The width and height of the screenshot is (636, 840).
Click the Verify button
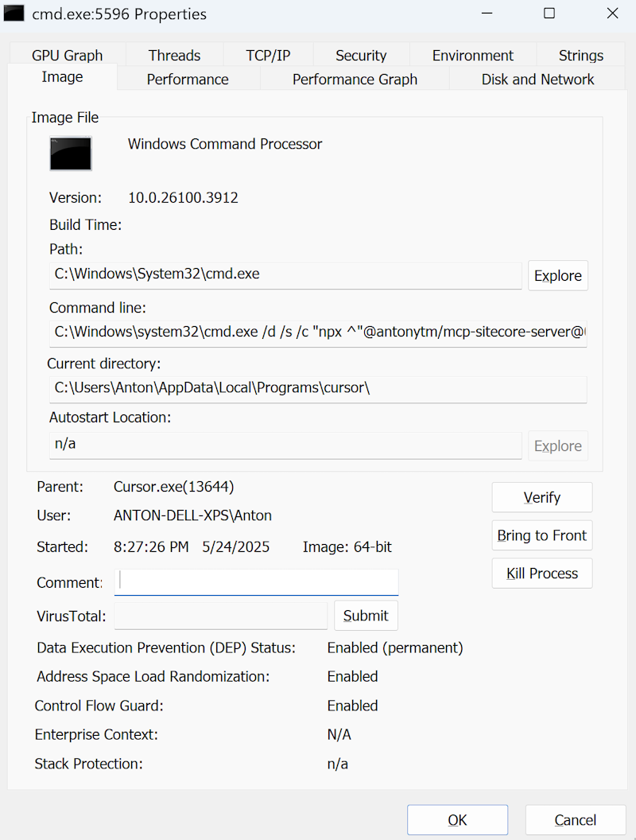[x=541, y=497]
